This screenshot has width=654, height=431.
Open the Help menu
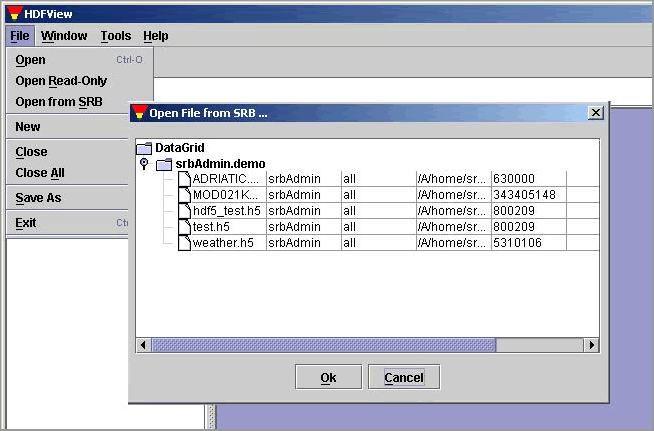(x=156, y=36)
